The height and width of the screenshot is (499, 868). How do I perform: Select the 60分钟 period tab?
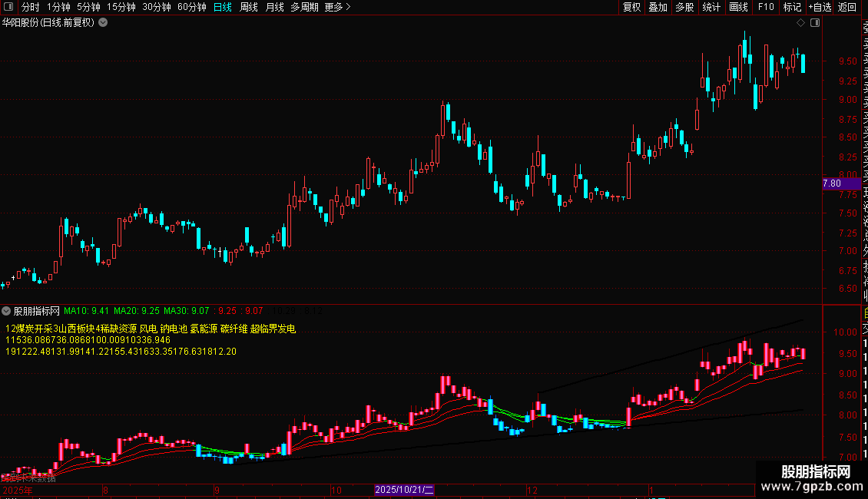pos(192,7)
